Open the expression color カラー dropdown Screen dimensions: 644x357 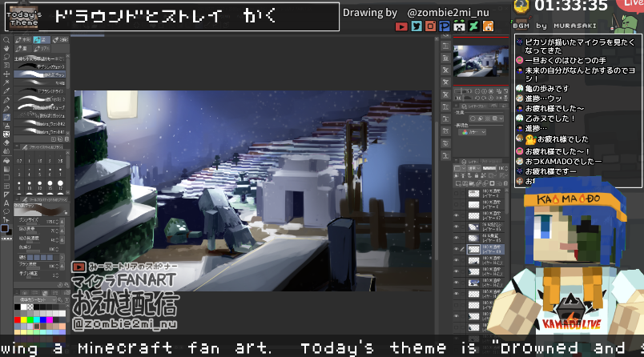[473, 132]
